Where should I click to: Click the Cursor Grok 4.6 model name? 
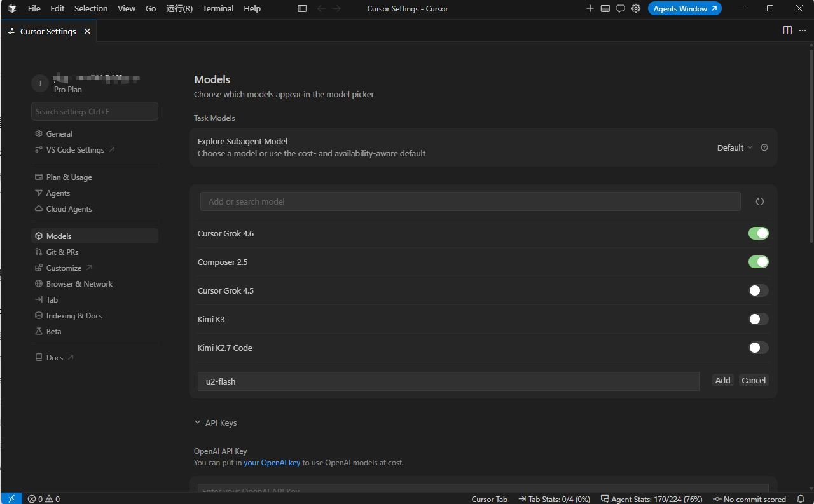tap(226, 233)
